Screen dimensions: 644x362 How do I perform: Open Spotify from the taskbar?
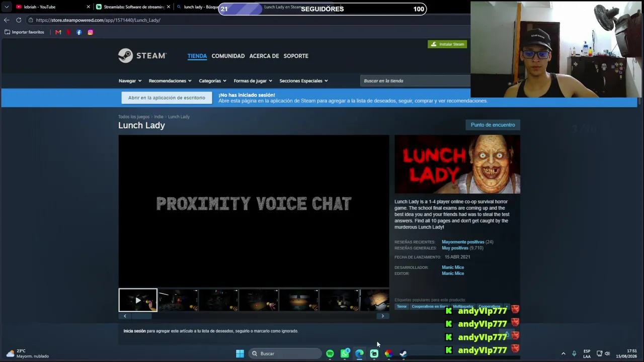tap(330, 353)
